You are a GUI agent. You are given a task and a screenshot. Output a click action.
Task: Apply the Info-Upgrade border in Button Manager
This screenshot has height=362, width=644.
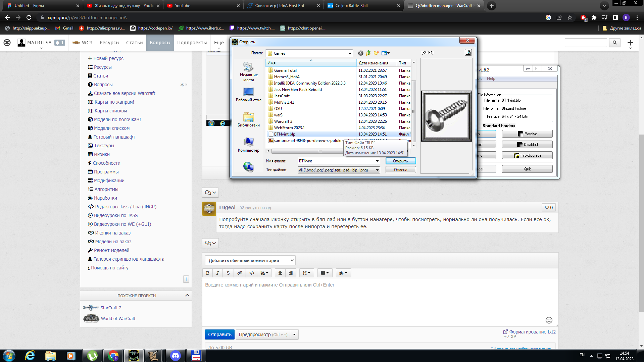point(527,155)
